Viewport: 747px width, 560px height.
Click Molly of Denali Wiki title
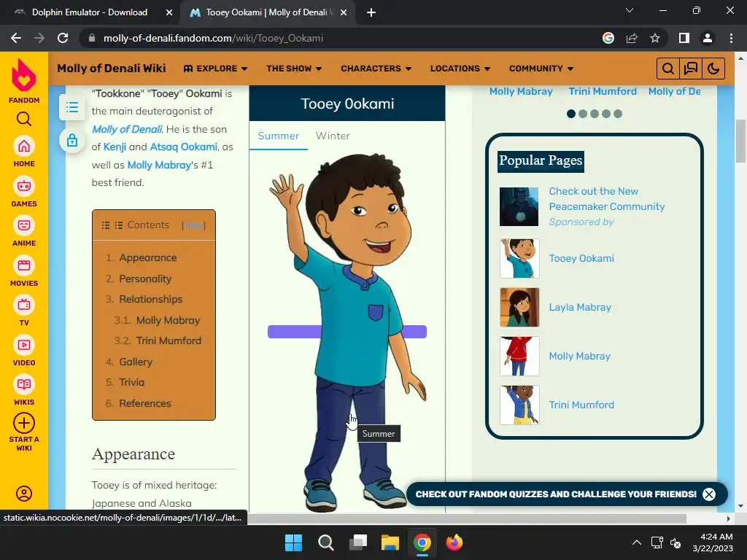point(112,69)
